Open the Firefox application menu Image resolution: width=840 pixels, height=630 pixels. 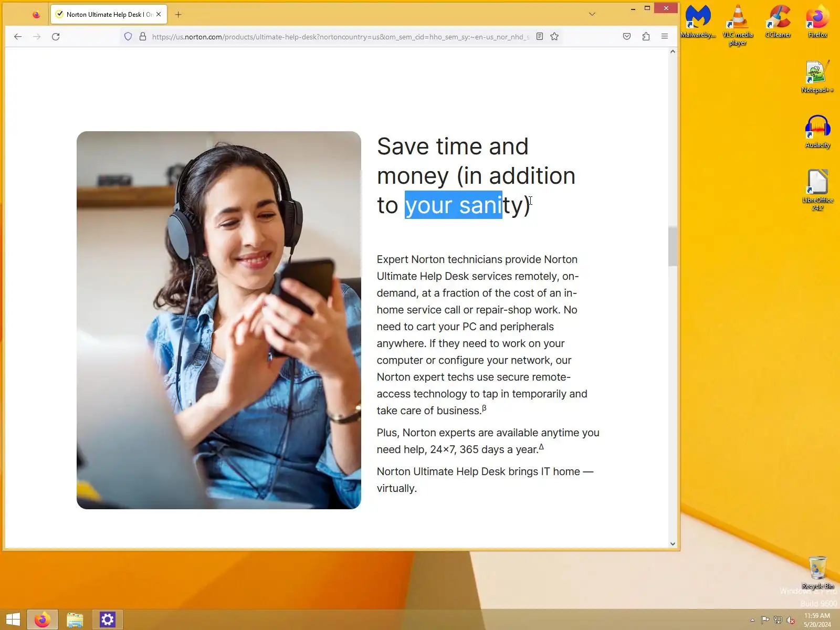click(665, 37)
